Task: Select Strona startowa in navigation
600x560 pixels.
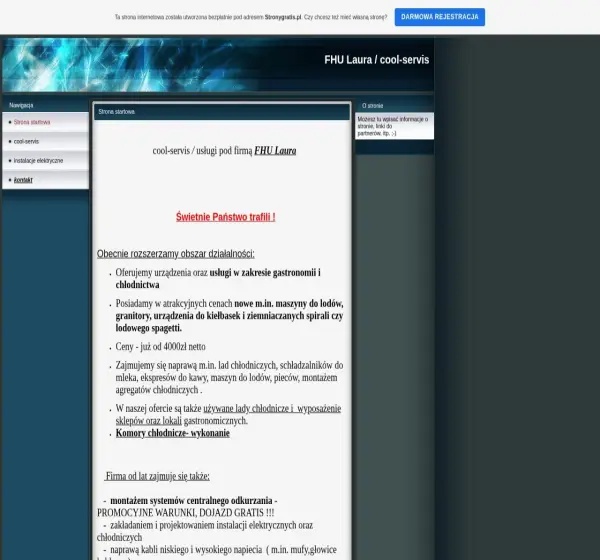Action: click(32, 122)
